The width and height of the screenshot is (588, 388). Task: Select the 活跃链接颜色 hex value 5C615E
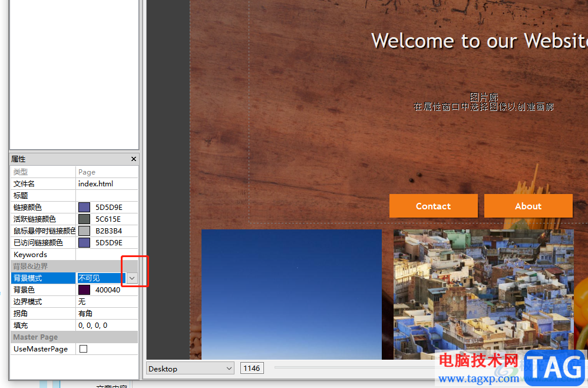(x=108, y=219)
